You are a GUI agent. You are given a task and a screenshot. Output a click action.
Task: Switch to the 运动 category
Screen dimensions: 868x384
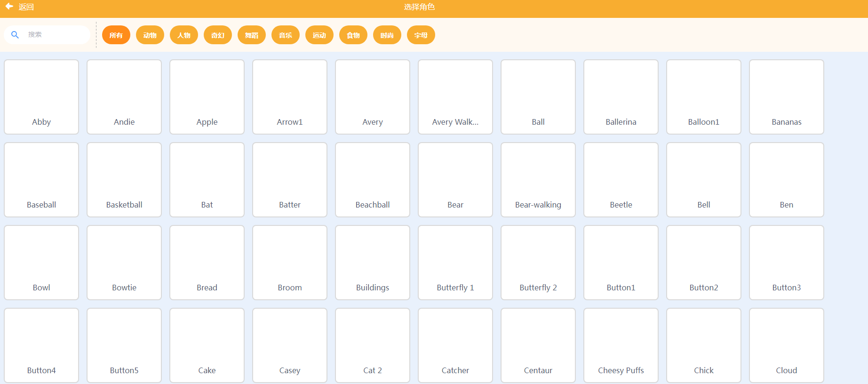(319, 35)
